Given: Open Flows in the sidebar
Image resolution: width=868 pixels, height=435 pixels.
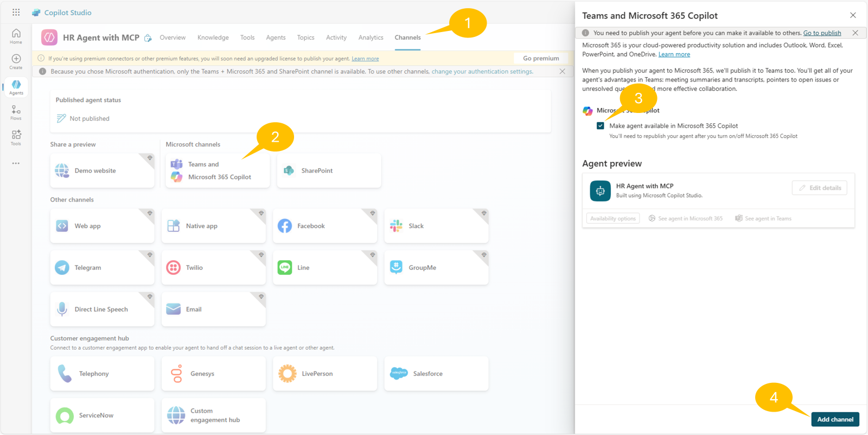Looking at the screenshot, I should point(16,113).
